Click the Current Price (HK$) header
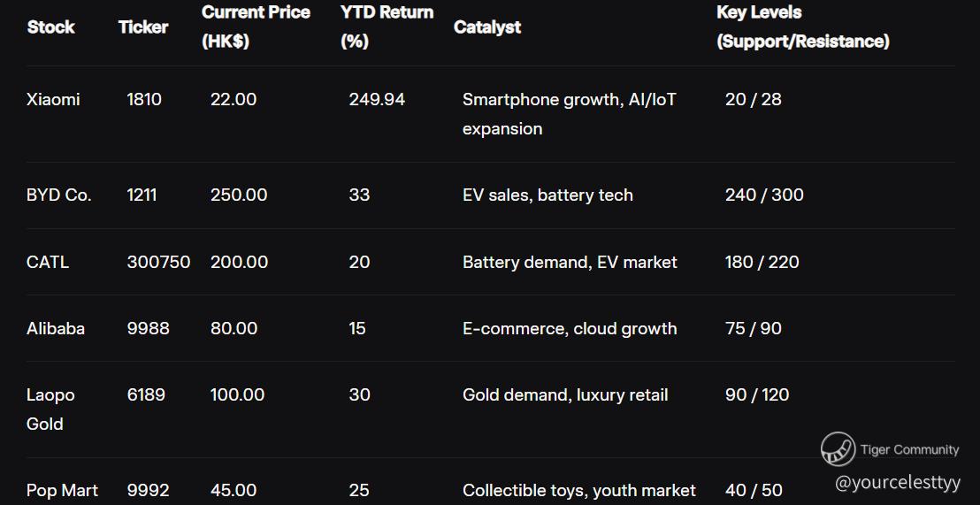 coord(256,27)
